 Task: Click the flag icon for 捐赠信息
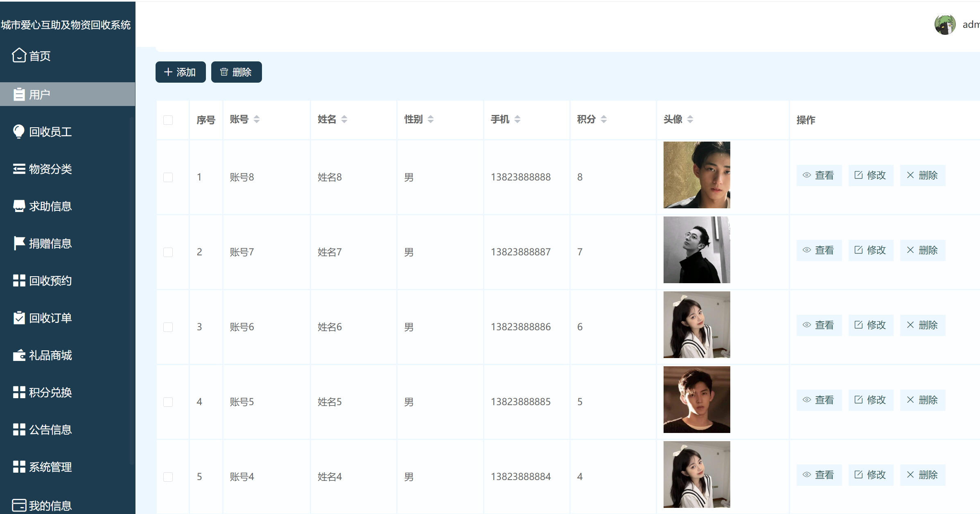19,243
